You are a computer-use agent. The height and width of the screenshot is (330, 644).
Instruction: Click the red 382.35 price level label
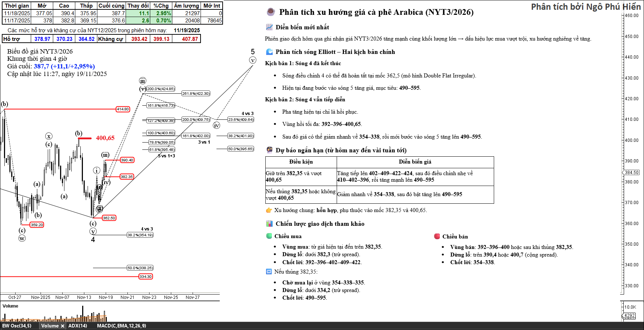click(127, 177)
